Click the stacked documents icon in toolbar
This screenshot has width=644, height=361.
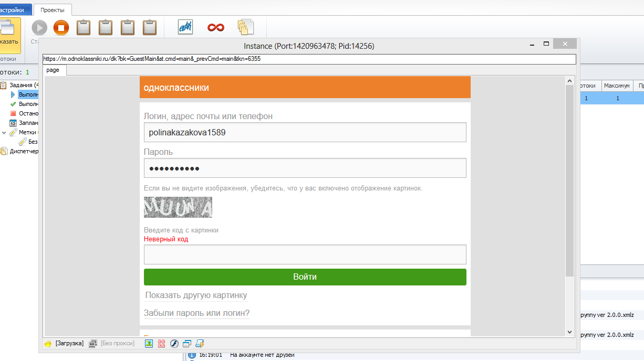tap(245, 27)
